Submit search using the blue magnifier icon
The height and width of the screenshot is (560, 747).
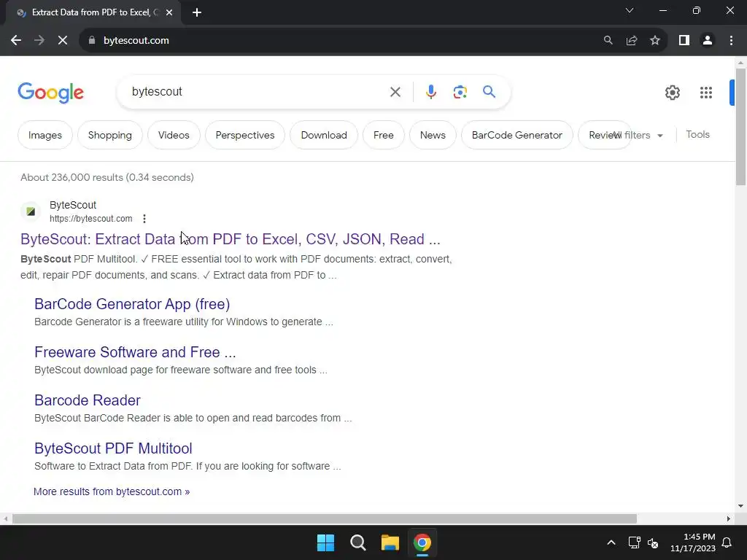tap(489, 91)
